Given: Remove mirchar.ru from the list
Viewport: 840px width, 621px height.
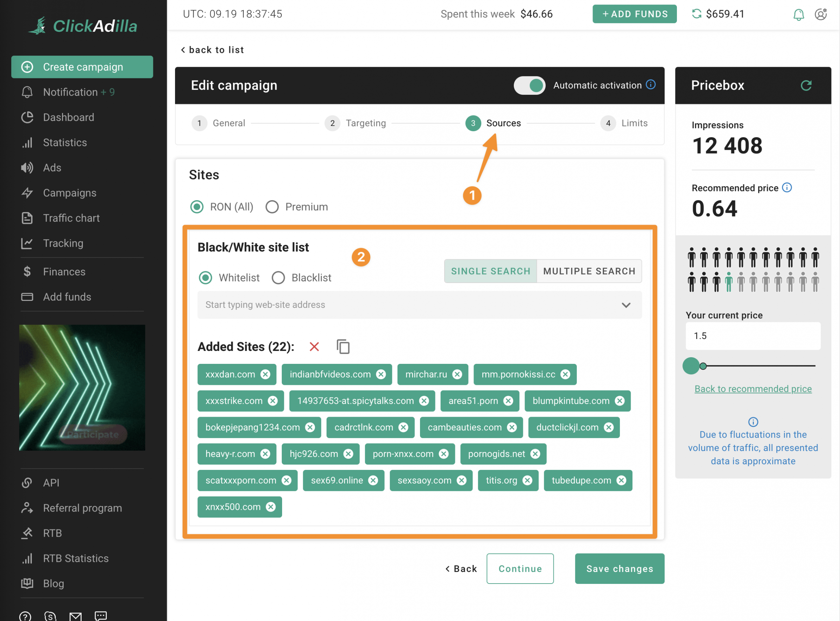Looking at the screenshot, I should (x=457, y=374).
